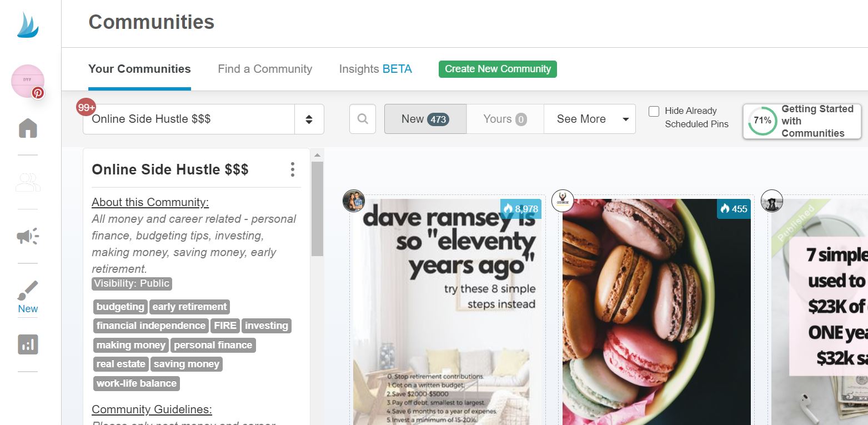Go to Home via house icon
This screenshot has width=868, height=425.
coord(28,128)
